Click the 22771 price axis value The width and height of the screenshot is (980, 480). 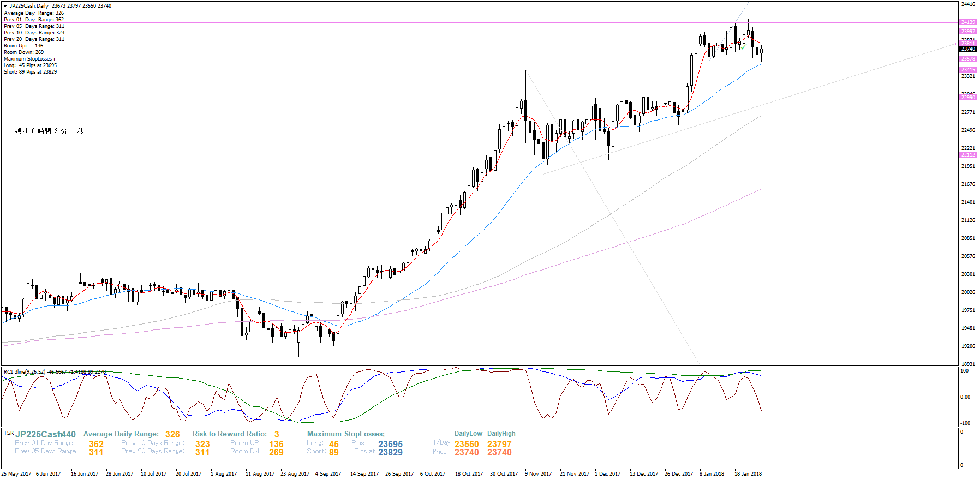(968, 112)
